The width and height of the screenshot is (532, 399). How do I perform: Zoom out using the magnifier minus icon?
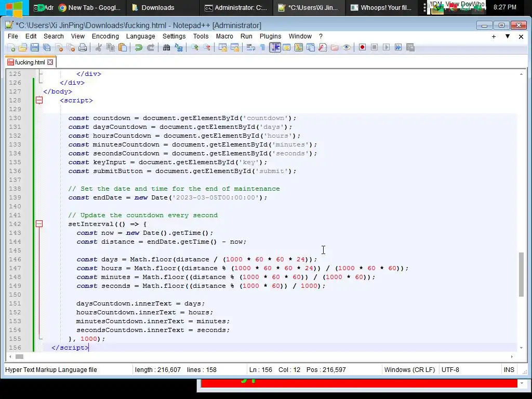pyautogui.click(x=207, y=47)
